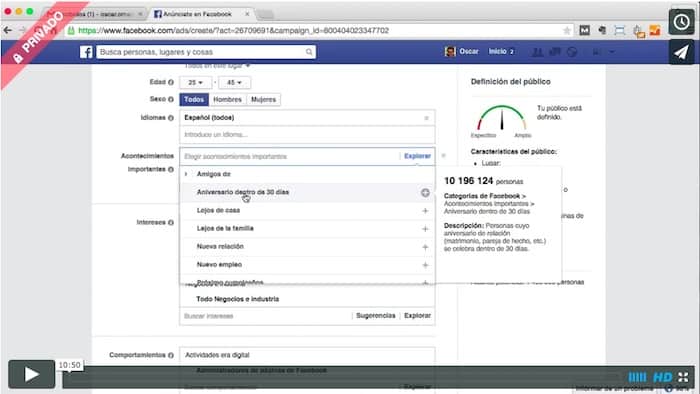Close the Anúnciate en Facebook tab
Viewport: 700px width, 394px height.
247,14
